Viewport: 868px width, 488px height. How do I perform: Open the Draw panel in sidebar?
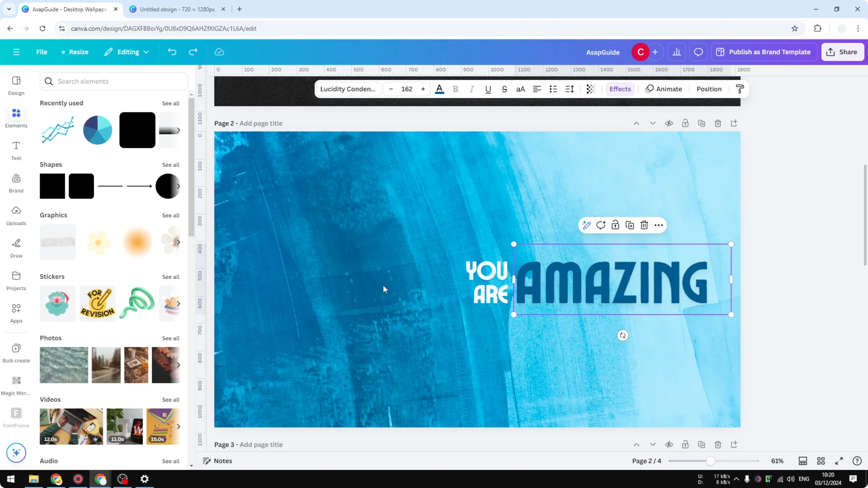[x=16, y=248]
